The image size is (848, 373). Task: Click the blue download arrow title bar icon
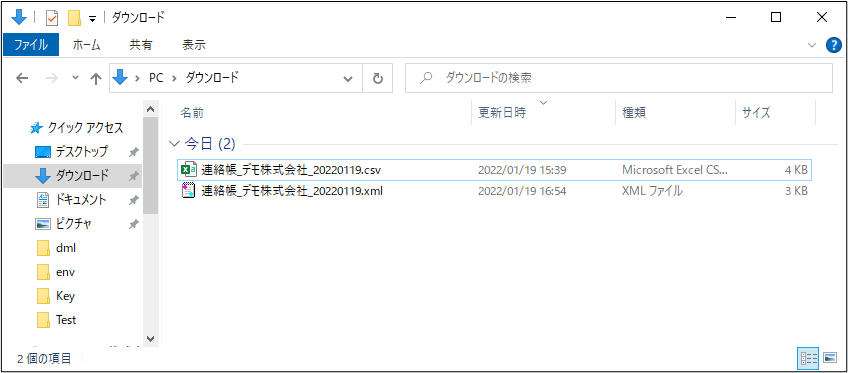click(x=19, y=18)
